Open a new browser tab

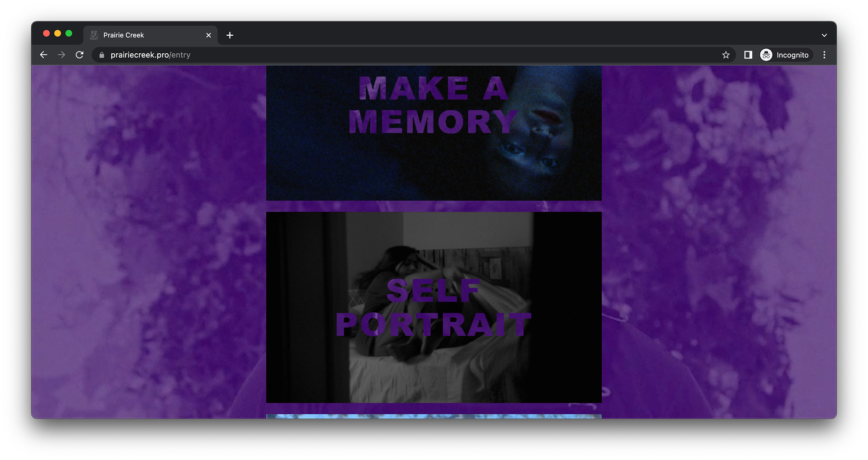pyautogui.click(x=230, y=35)
